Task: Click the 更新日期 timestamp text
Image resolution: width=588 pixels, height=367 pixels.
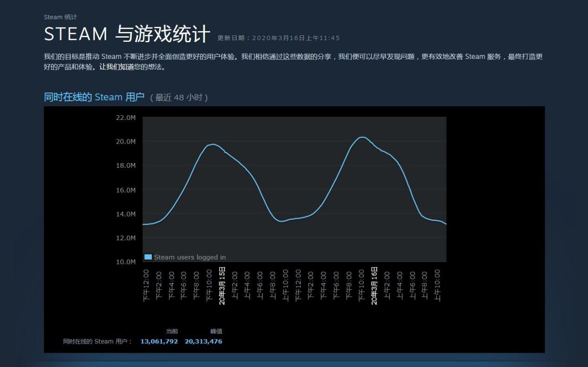Action: click(278, 38)
